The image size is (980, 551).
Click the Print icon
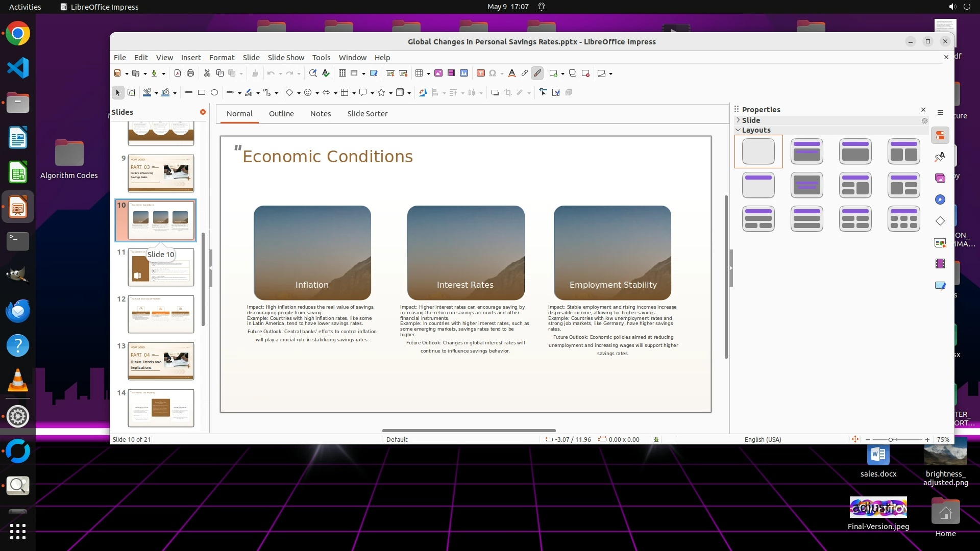pos(190,73)
